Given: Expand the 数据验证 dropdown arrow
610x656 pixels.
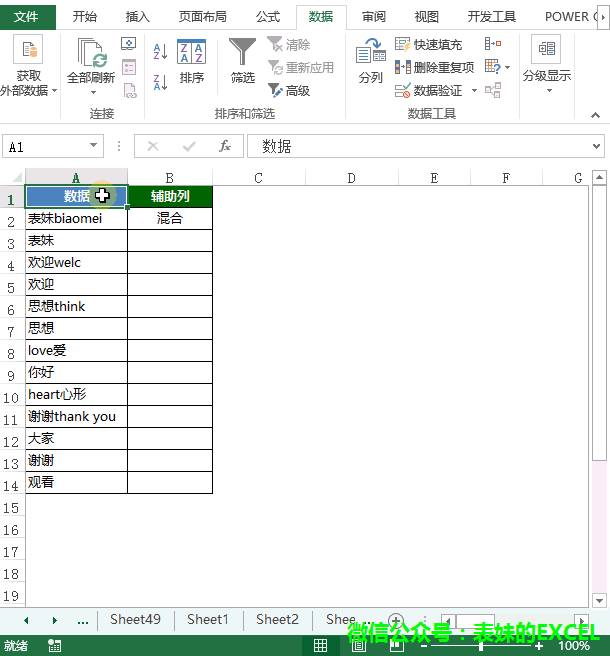Looking at the screenshot, I should [474, 90].
